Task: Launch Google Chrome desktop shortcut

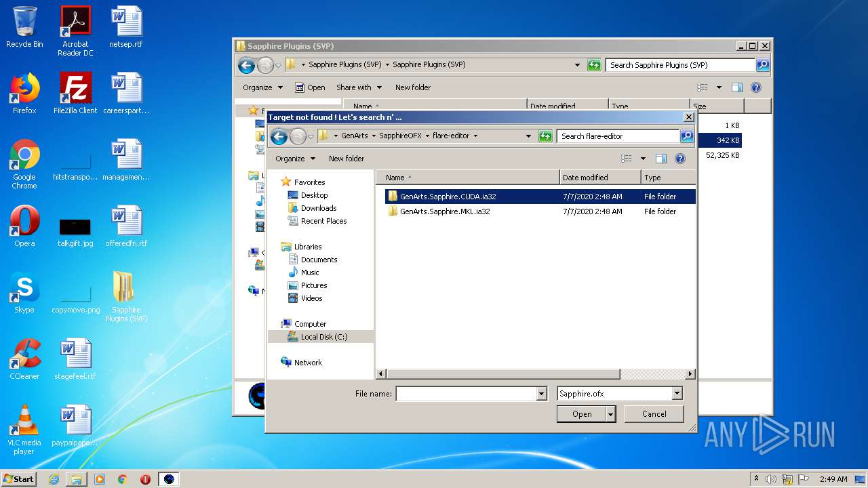Action: click(x=24, y=165)
